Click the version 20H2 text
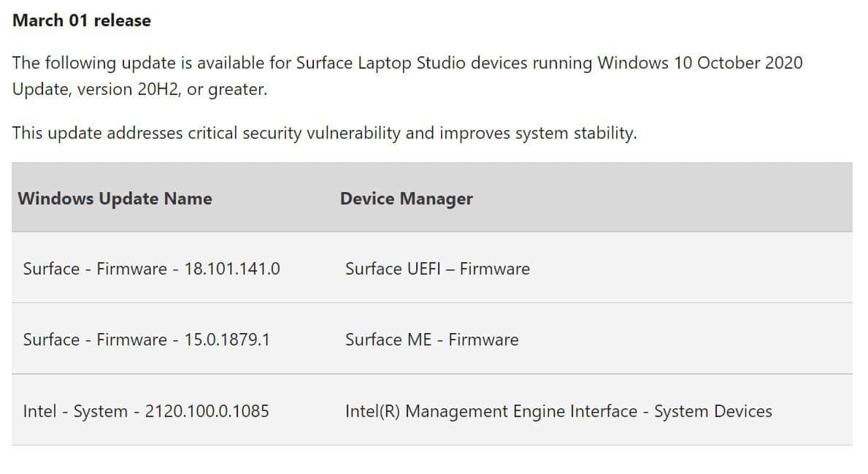Screen dimensions: 868x474 pos(128,89)
